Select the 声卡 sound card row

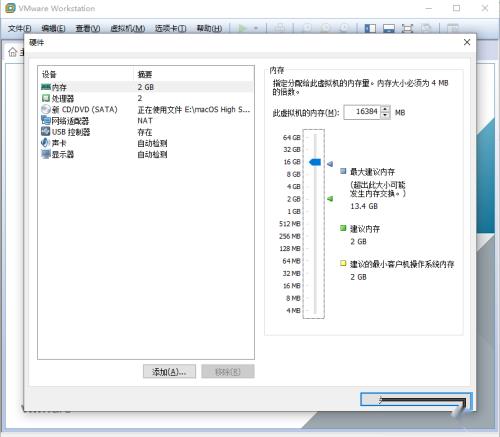click(x=146, y=143)
